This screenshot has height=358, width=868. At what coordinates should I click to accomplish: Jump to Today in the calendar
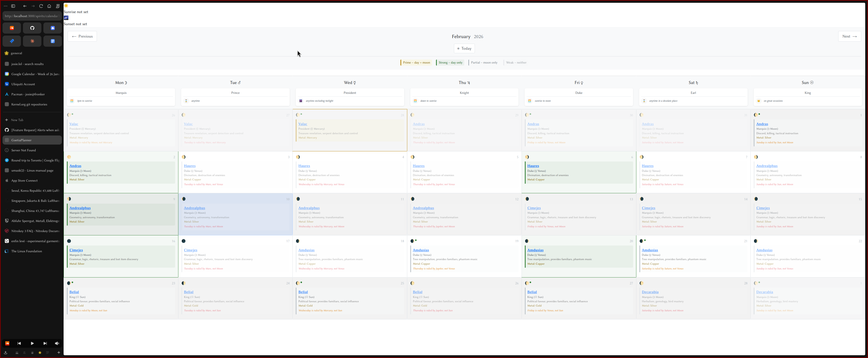coord(464,48)
